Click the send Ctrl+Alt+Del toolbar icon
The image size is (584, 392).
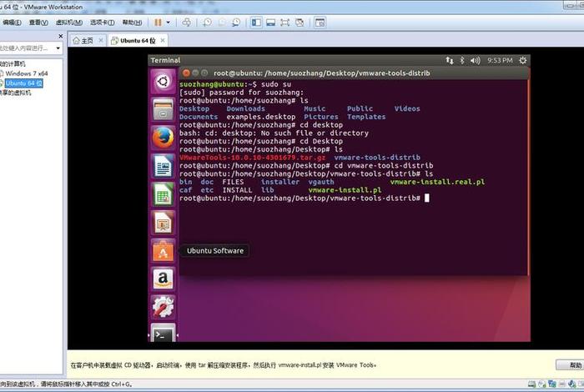tap(186, 23)
